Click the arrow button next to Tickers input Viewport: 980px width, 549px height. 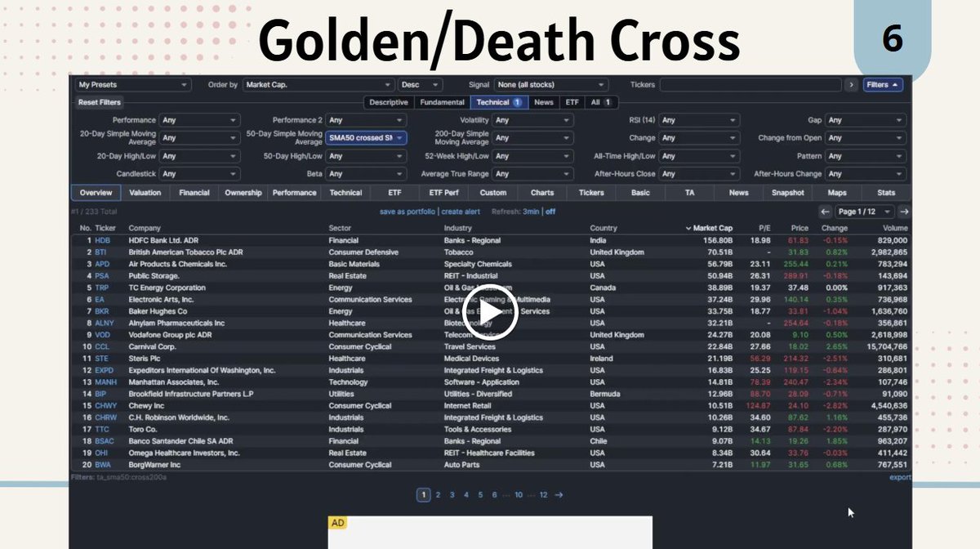coord(851,84)
